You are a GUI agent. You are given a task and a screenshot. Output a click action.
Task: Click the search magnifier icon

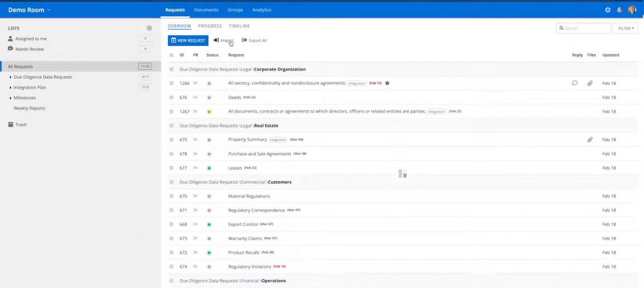[562, 28]
